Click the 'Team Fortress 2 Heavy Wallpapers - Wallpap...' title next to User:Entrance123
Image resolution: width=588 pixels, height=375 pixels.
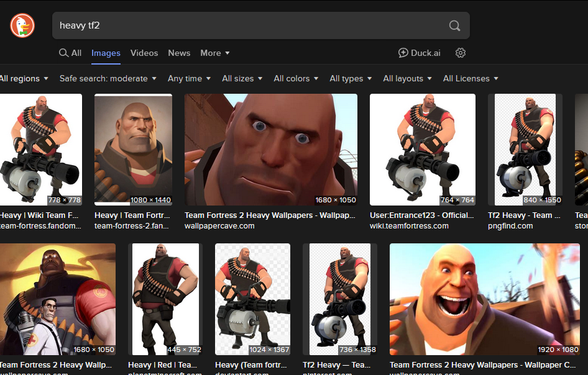coord(270,215)
